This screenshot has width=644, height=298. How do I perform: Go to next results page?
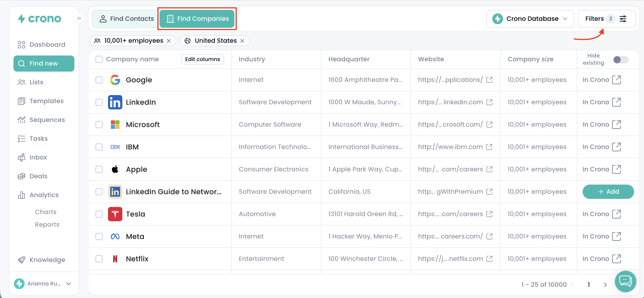pos(605,285)
